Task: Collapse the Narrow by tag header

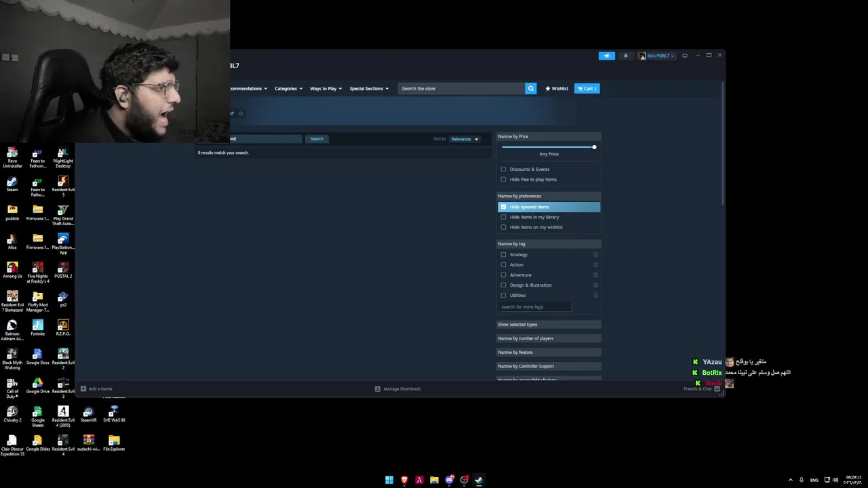Action: tap(549, 244)
